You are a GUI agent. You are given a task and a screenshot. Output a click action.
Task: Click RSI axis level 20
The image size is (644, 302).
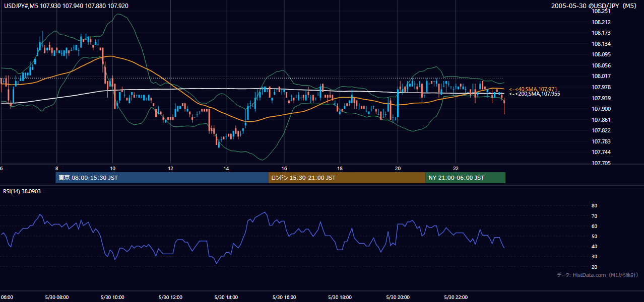[x=595, y=267]
